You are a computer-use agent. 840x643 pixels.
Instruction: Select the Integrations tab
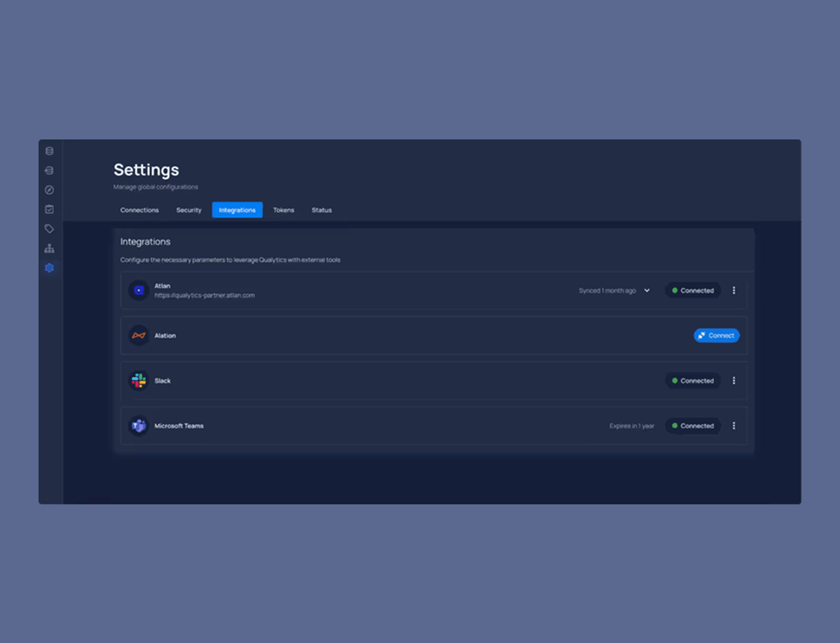point(237,210)
